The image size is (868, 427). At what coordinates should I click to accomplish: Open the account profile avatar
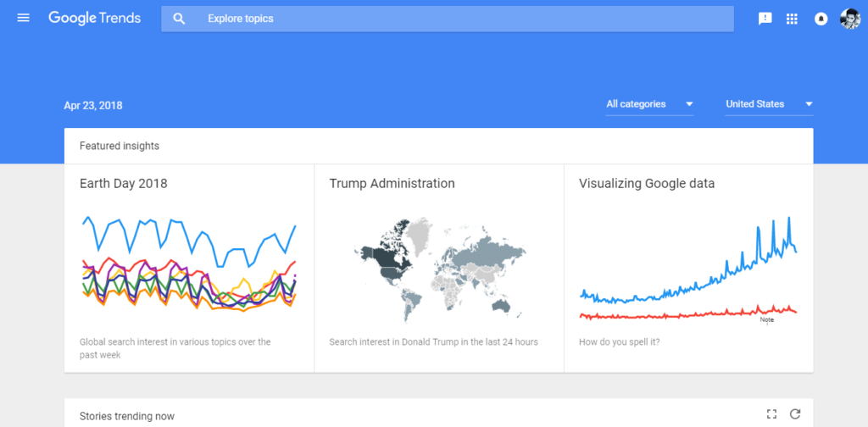[x=849, y=19]
